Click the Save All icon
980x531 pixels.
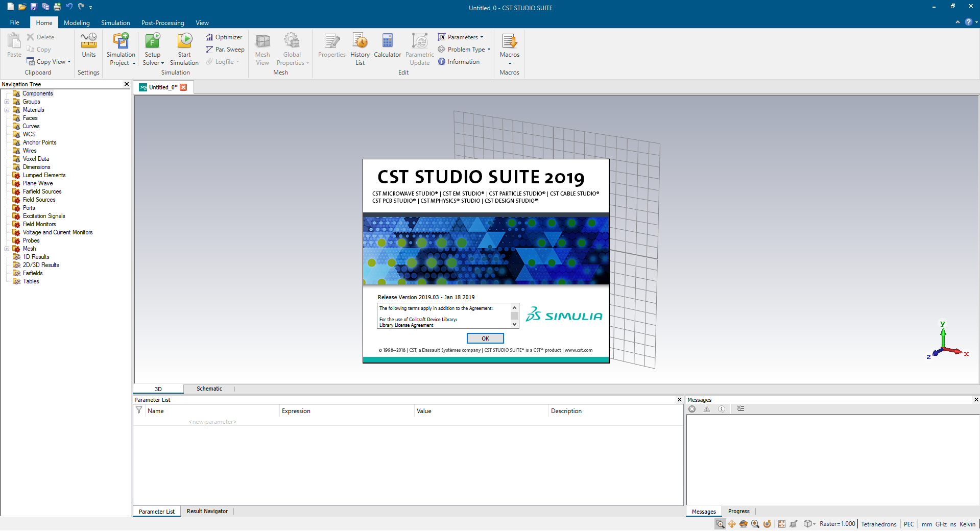(x=45, y=7)
